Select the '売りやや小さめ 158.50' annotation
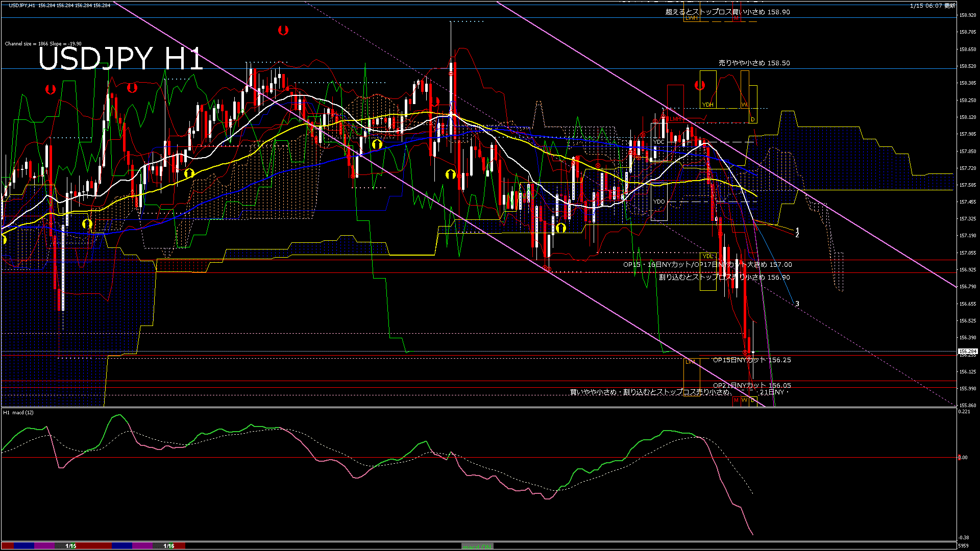The height and width of the screenshot is (551, 980). click(x=754, y=63)
